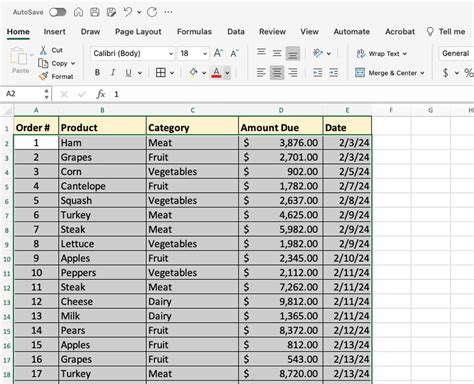This screenshot has height=384, width=474.
Task: Toggle the AutoSave switch
Action: coord(58,12)
